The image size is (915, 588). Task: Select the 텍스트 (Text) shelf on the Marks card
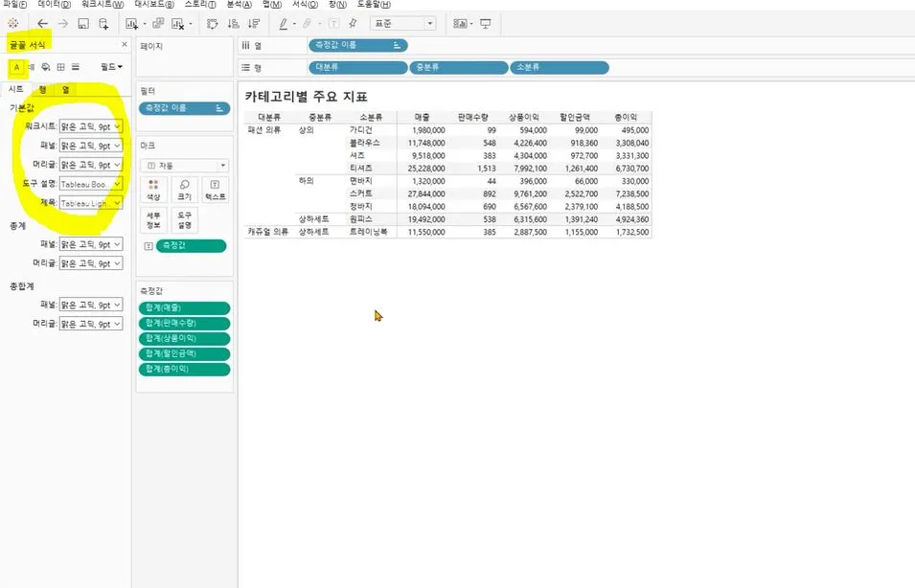213,191
